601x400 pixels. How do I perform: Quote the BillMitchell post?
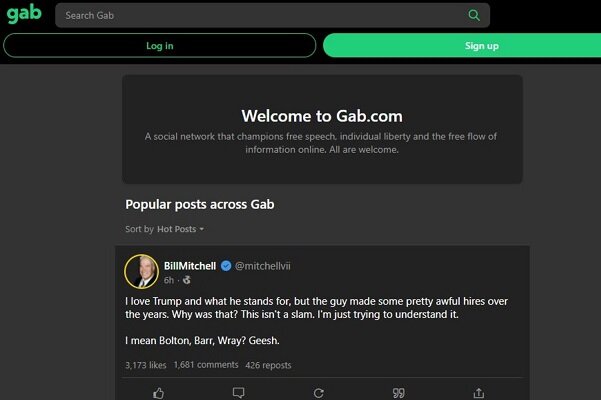point(398,392)
